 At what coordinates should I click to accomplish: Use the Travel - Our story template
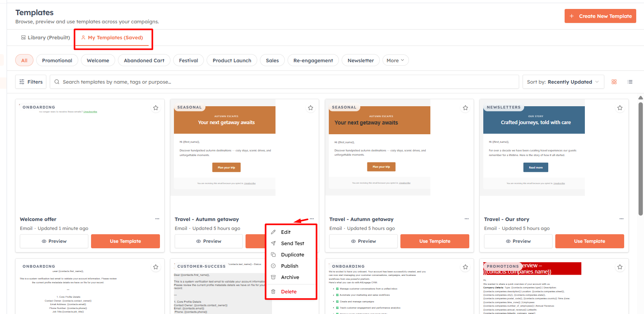pos(590,241)
